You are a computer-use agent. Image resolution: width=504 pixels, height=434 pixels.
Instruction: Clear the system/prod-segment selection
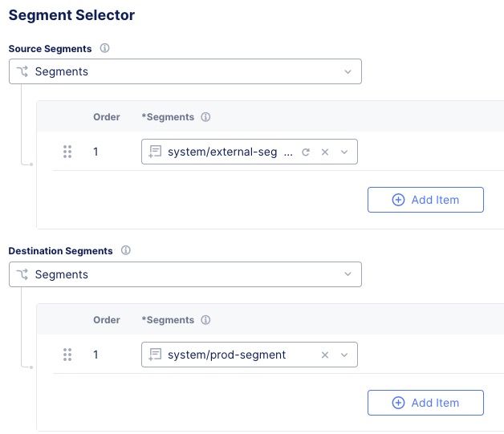(325, 355)
